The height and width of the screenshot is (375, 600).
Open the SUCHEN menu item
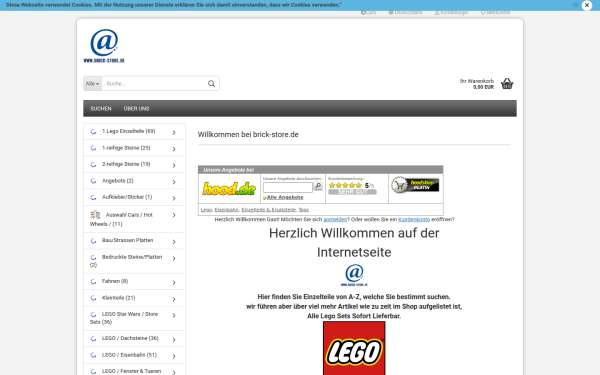click(101, 109)
